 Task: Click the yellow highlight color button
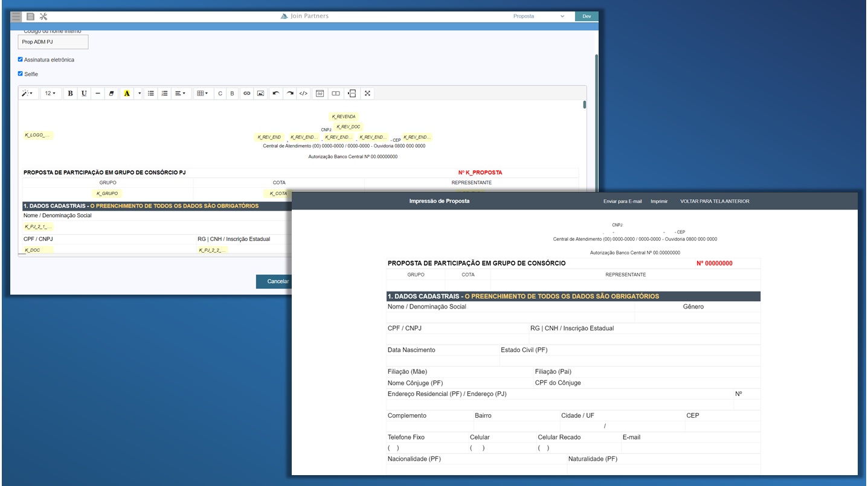click(127, 94)
